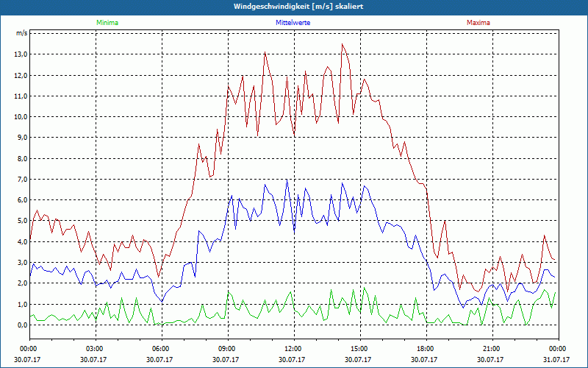This screenshot has height=368, width=588.
Task: Click the 30.07.17 date under 12:00
Action: [292, 359]
